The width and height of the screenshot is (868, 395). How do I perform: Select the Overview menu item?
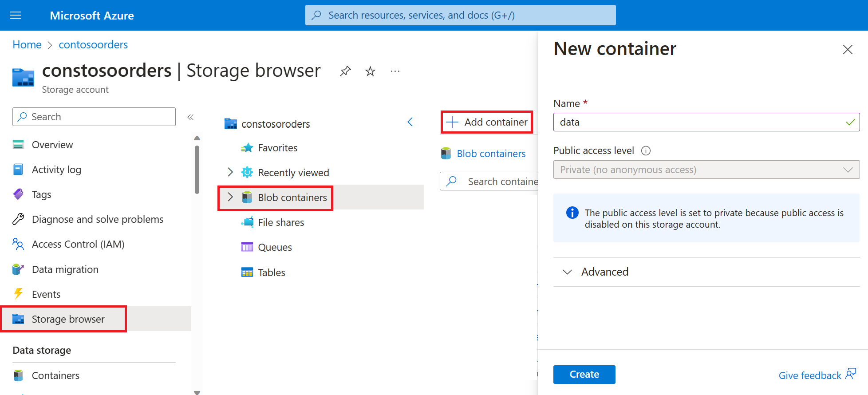pyautogui.click(x=52, y=145)
